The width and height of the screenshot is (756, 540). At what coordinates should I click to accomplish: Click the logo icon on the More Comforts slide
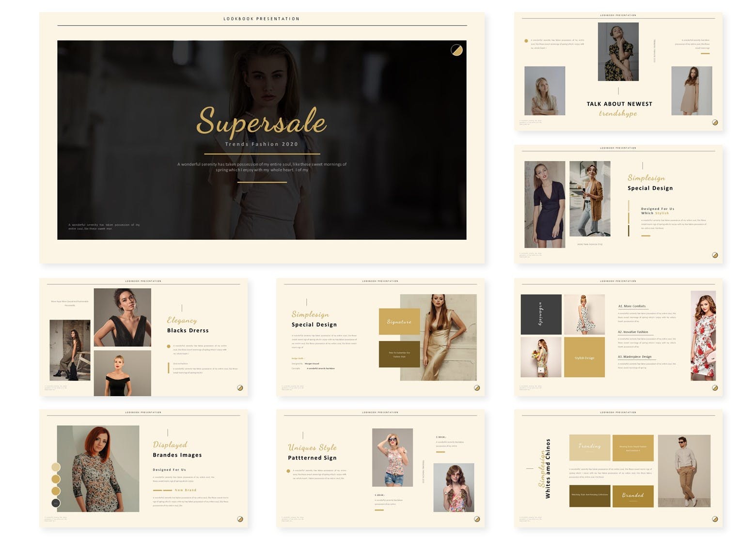(715, 388)
